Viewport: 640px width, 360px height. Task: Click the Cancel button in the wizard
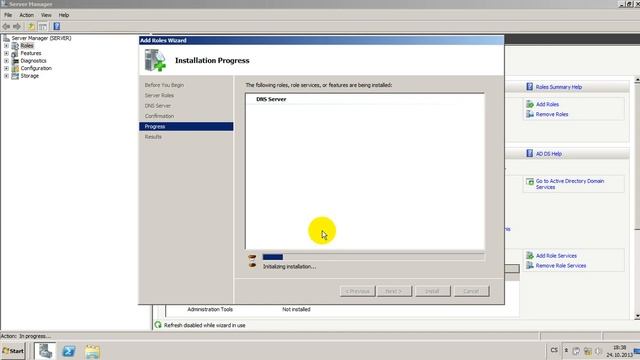(x=471, y=291)
